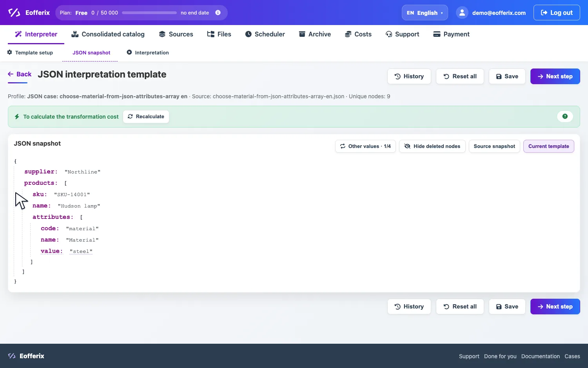Open the Interpreter tab
This screenshot has width=588, height=368.
coord(36,34)
